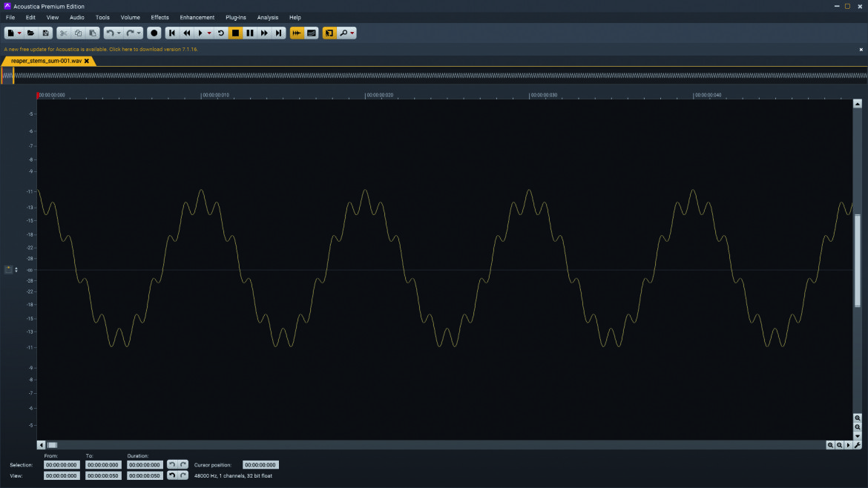Stop audio playback

[x=235, y=33]
